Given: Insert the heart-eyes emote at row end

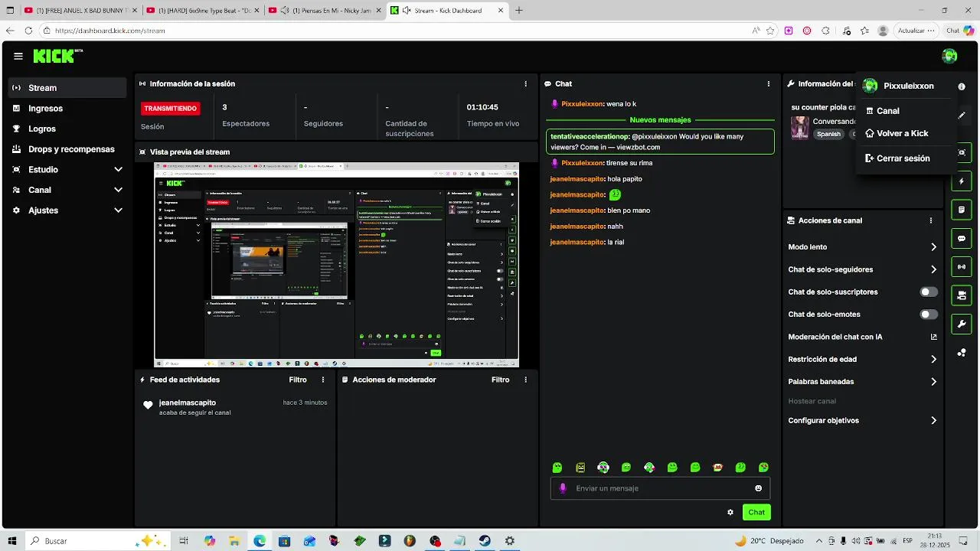Looking at the screenshot, I should pyautogui.click(x=763, y=467).
